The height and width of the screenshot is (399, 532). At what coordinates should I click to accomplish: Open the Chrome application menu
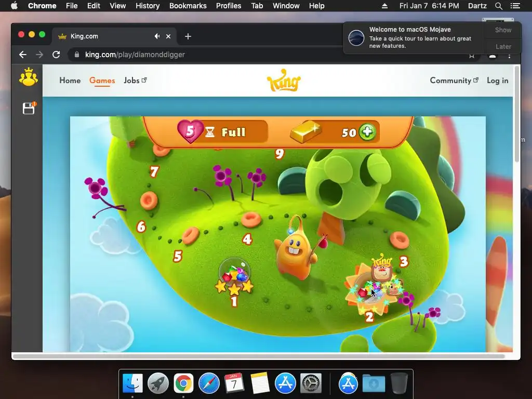pos(42,6)
